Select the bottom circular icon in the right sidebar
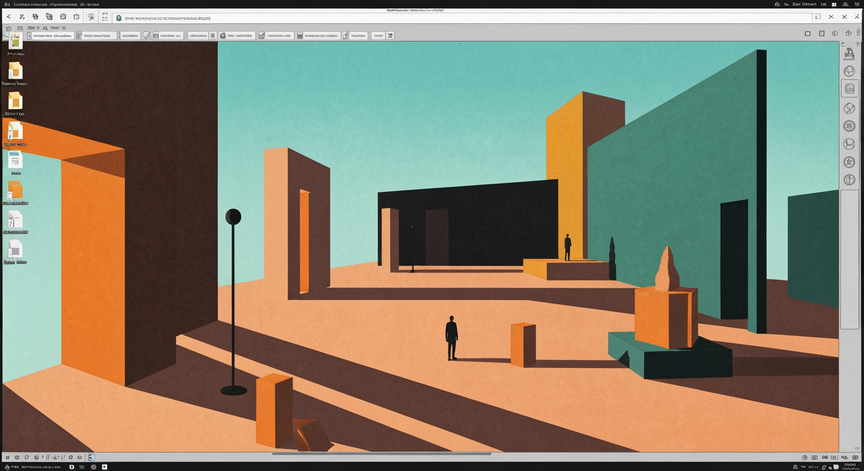864x471 pixels. pyautogui.click(x=849, y=180)
